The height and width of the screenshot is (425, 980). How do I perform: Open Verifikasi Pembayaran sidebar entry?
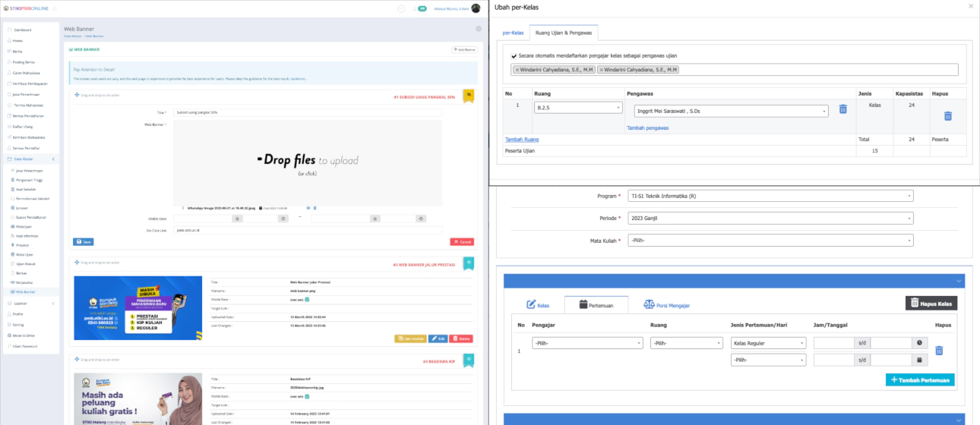click(30, 83)
